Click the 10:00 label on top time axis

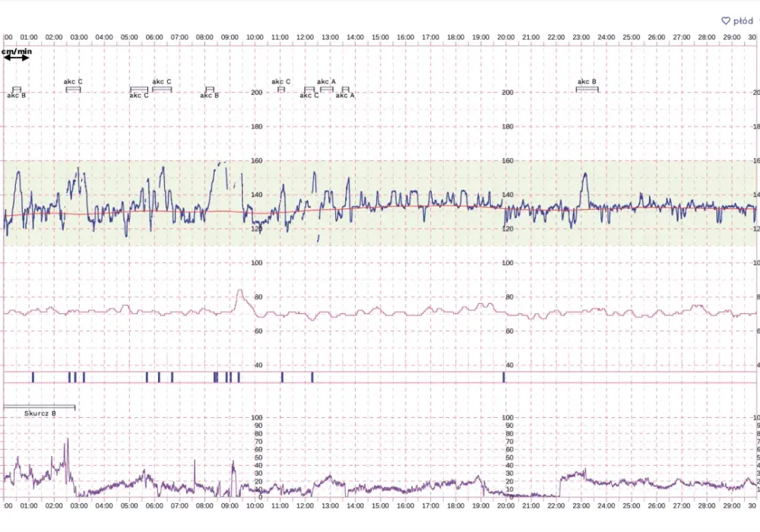click(x=255, y=37)
